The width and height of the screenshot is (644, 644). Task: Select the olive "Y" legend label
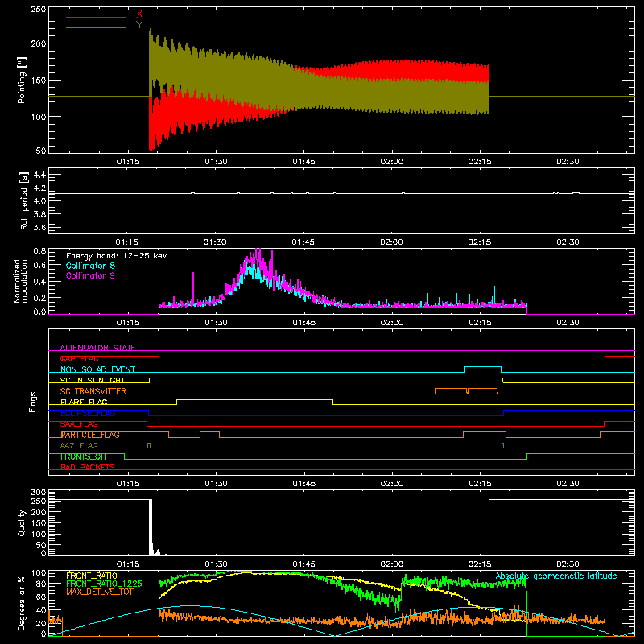pos(139,25)
